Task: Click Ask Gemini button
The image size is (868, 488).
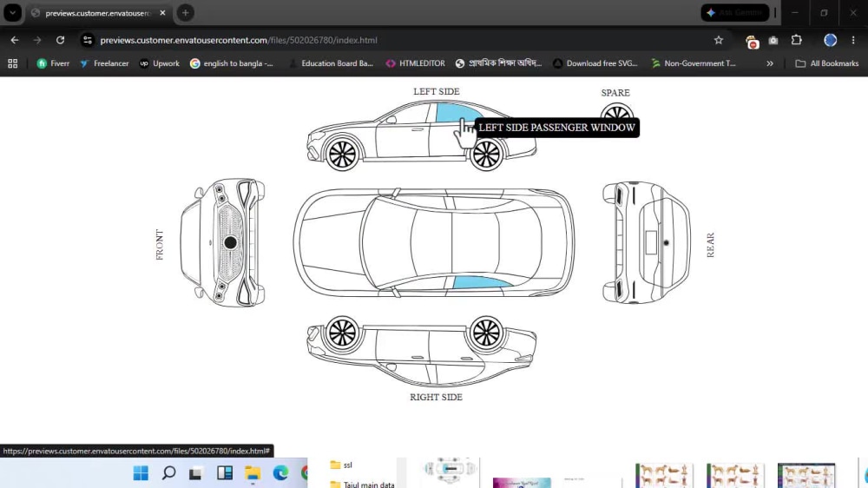Action: (x=735, y=12)
